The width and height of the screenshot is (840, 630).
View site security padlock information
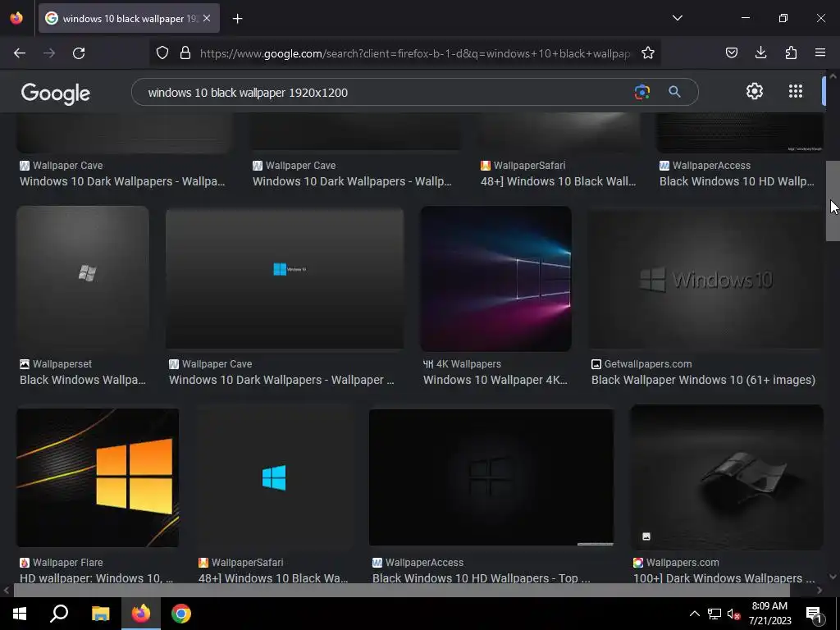click(185, 53)
